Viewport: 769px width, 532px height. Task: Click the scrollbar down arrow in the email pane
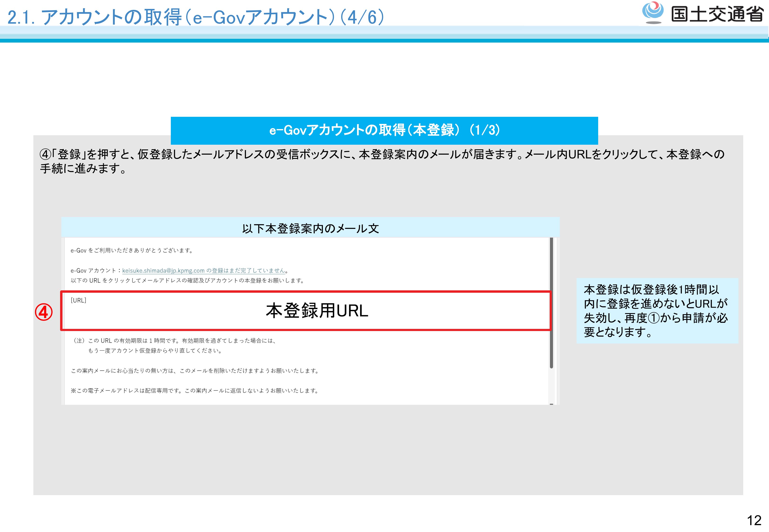[x=551, y=404]
